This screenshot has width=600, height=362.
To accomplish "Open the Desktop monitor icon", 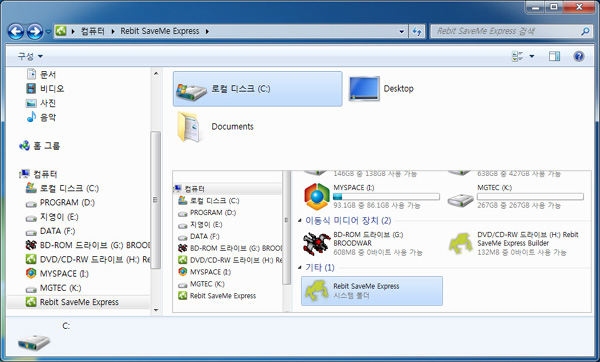I will click(x=364, y=89).
